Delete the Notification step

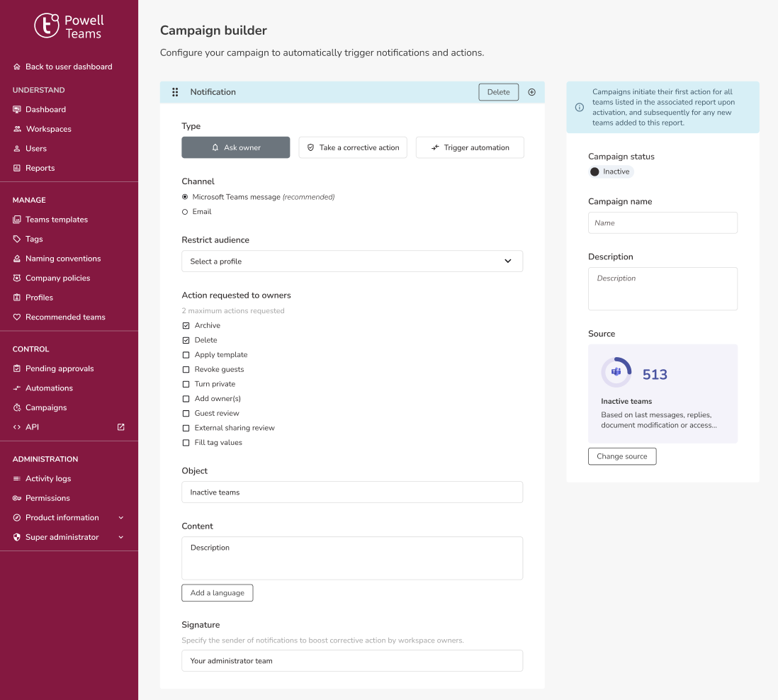coord(499,92)
